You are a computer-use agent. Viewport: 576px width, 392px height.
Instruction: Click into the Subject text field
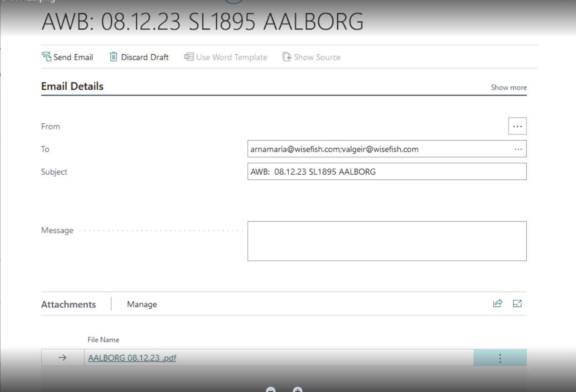387,172
